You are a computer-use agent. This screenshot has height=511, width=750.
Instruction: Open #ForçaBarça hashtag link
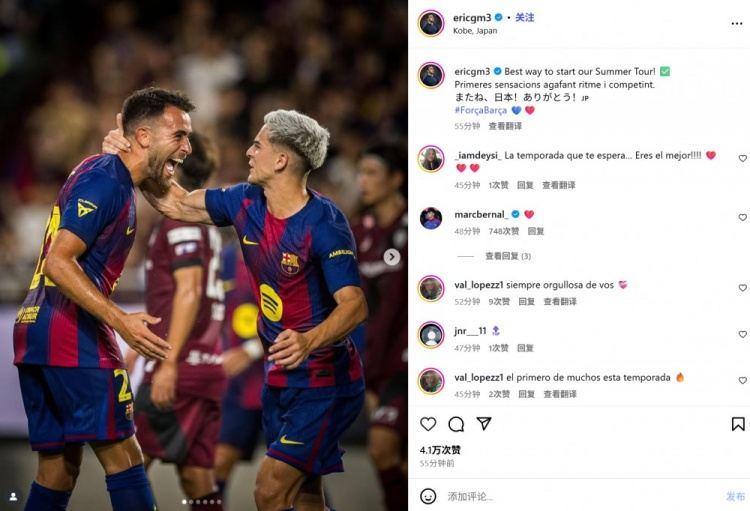coord(480,110)
